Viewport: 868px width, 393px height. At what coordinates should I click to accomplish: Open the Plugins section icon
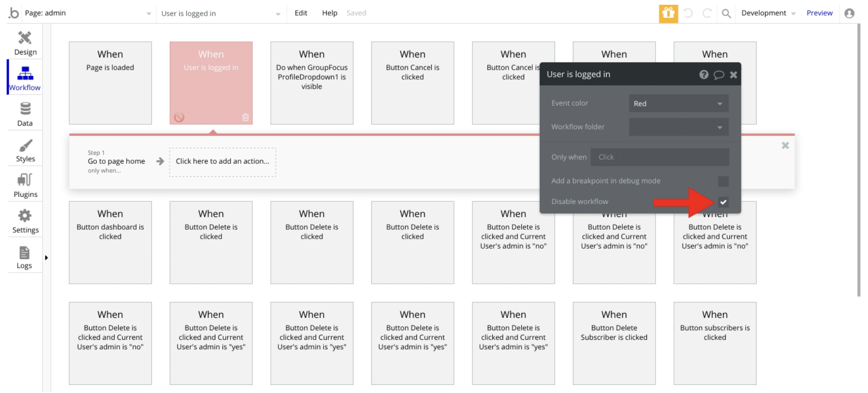click(x=25, y=185)
